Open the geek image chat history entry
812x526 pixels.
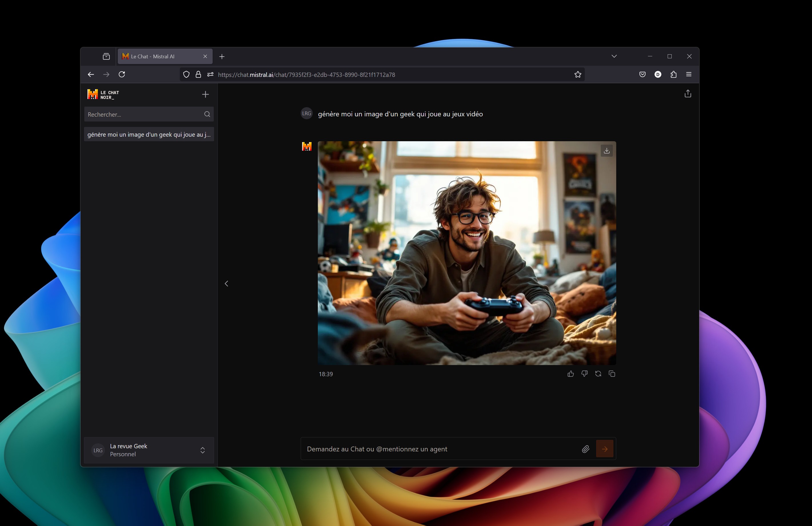coord(149,134)
